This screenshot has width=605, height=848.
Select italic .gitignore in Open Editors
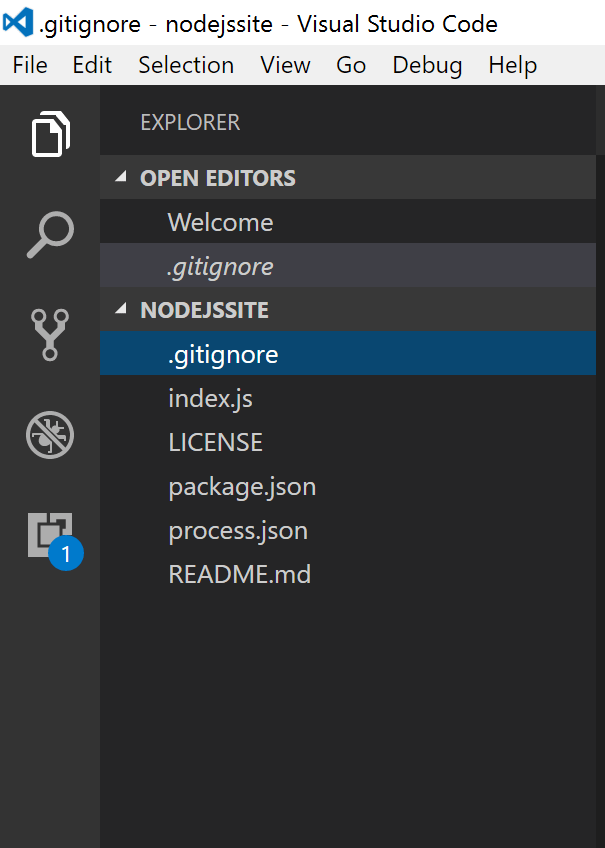coord(348,265)
